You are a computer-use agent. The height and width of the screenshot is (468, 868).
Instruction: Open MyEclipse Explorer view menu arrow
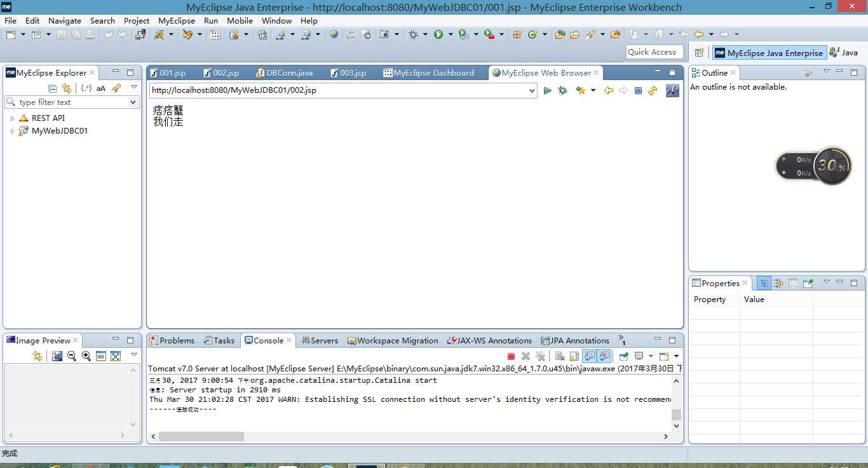[x=133, y=87]
